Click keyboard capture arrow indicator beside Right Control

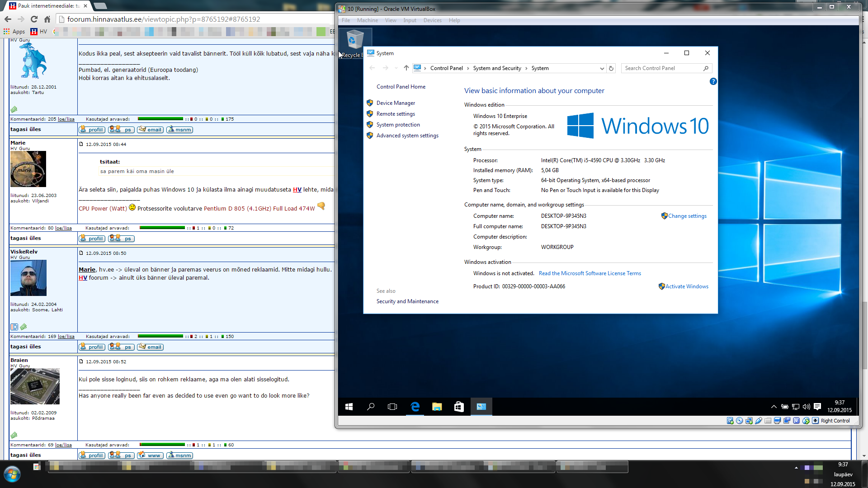pyautogui.click(x=816, y=421)
